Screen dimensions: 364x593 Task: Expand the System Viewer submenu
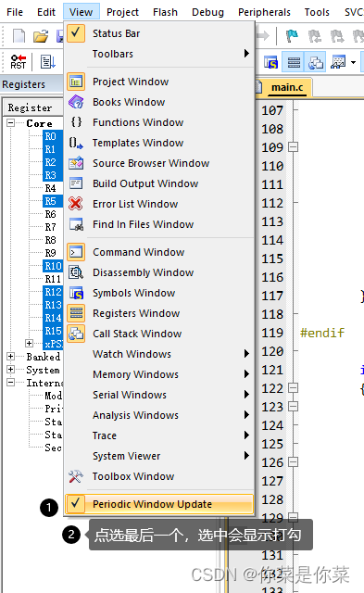click(159, 457)
